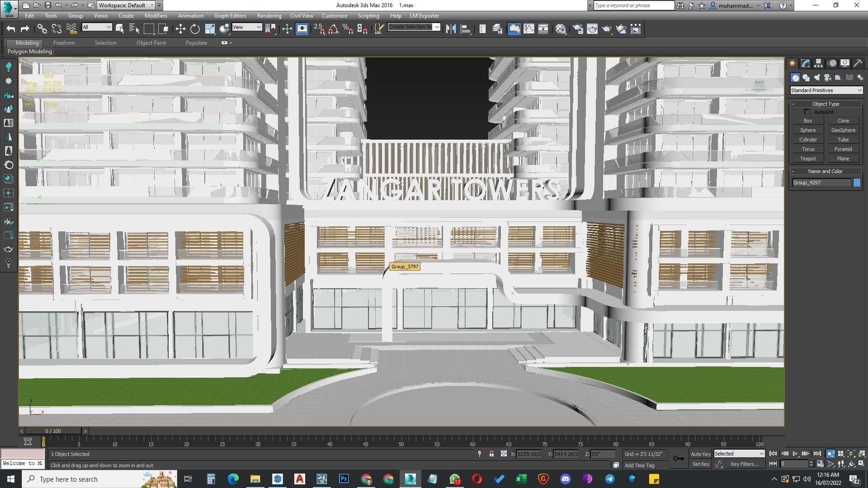Open the Modifiers menu
The image size is (868, 488).
tap(156, 16)
